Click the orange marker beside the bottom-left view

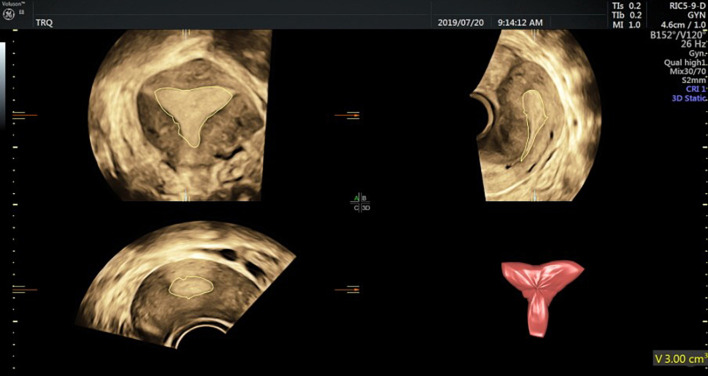25,289
